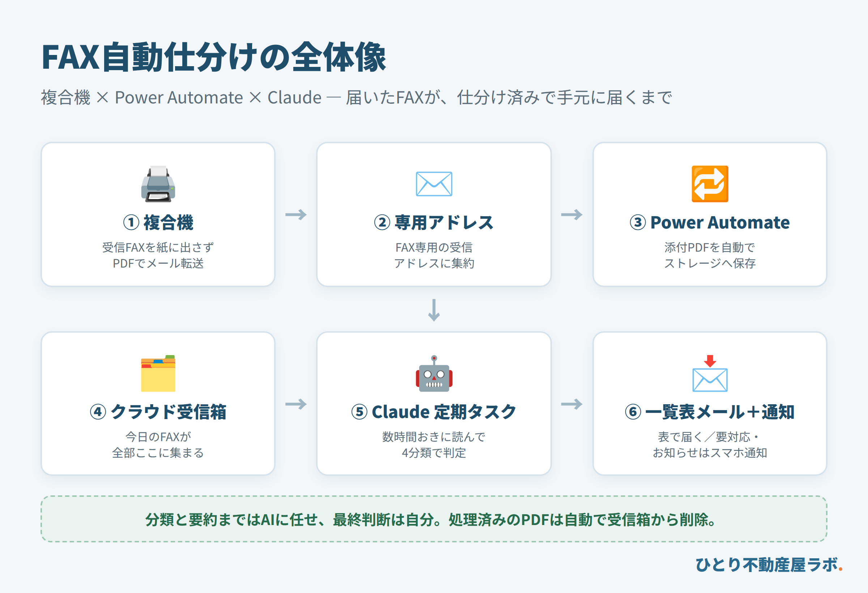The image size is (868, 593).
Task: Click the robot icon above Claude 定期タスク
Action: click(x=434, y=373)
